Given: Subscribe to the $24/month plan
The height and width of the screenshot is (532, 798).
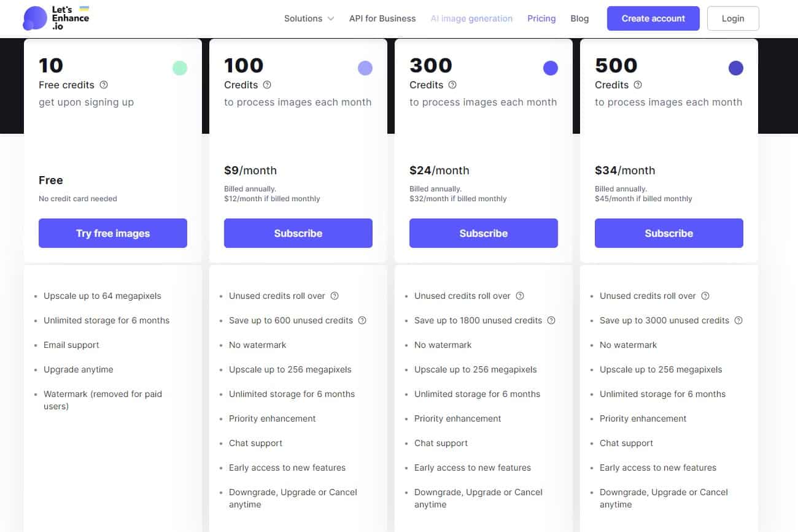Looking at the screenshot, I should (484, 233).
